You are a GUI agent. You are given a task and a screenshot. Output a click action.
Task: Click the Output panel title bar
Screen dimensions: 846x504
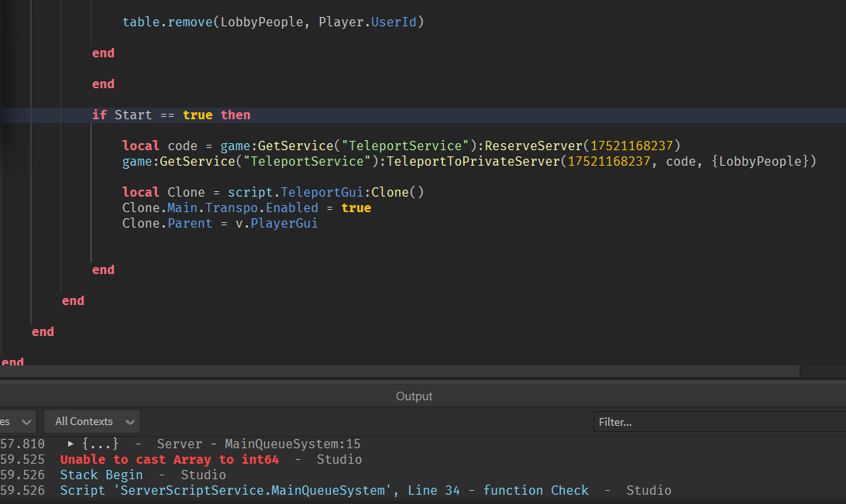(414, 396)
